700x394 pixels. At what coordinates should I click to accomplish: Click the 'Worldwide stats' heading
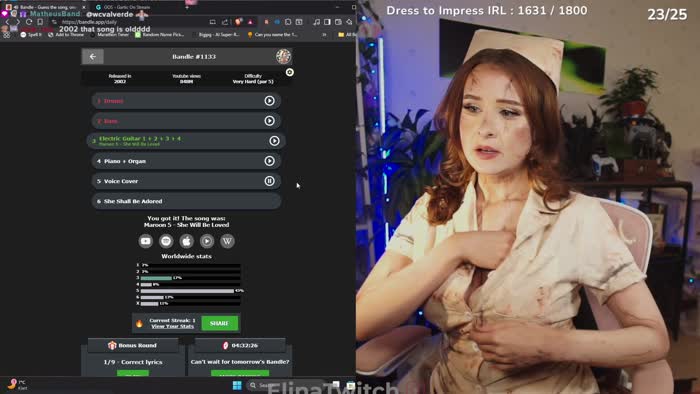[186, 257]
